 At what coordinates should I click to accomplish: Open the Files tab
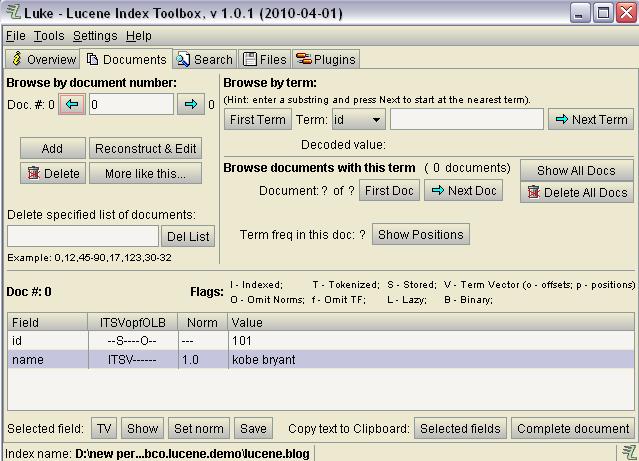[264, 60]
